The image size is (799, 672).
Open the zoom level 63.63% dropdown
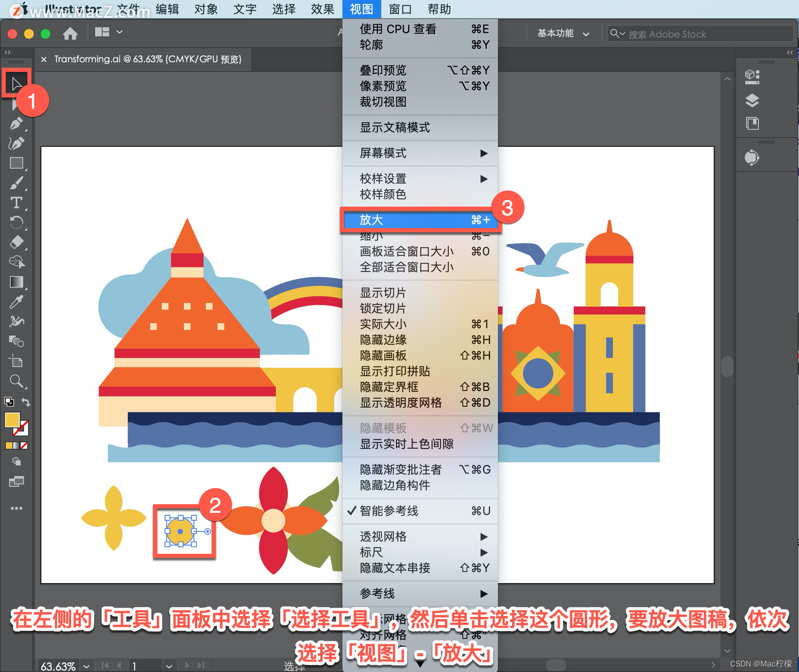(x=87, y=666)
